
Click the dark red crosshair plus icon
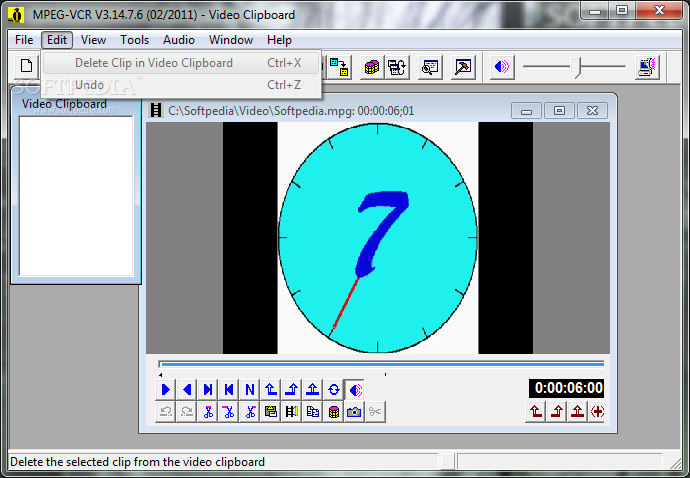click(x=597, y=412)
